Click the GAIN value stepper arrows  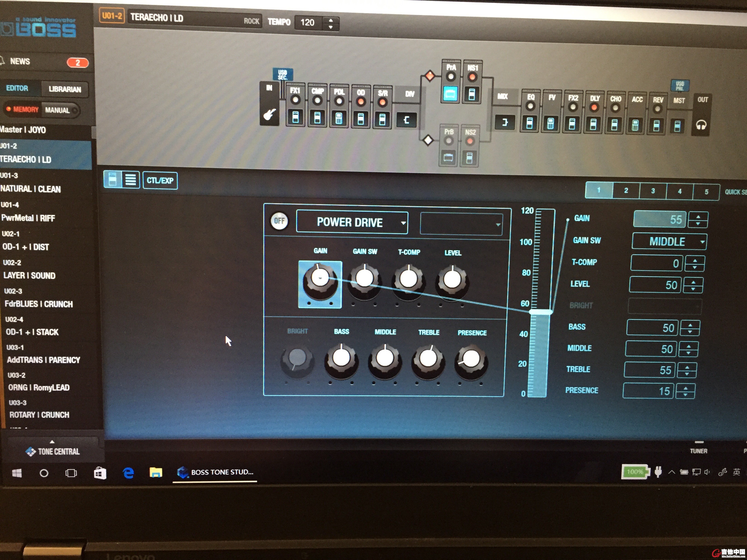(698, 220)
